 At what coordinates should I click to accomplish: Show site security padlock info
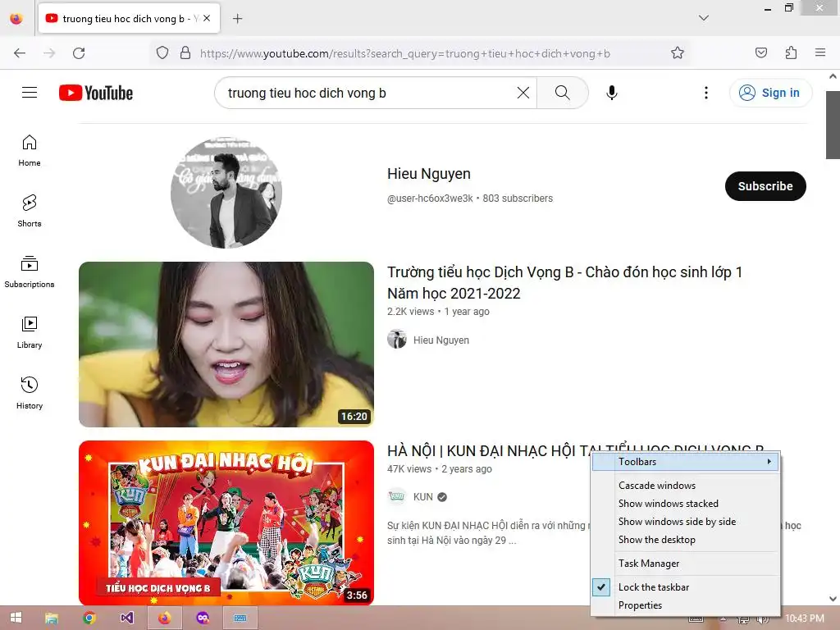tap(185, 53)
